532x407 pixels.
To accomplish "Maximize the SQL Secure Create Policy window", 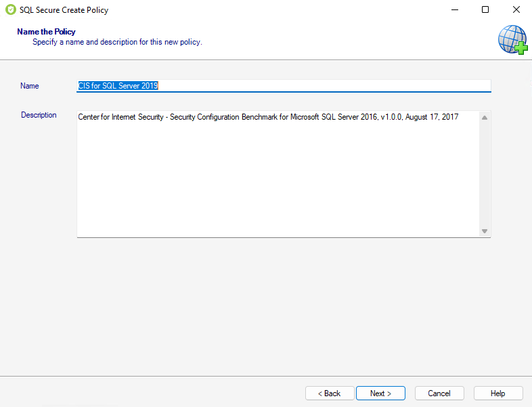I will click(485, 10).
